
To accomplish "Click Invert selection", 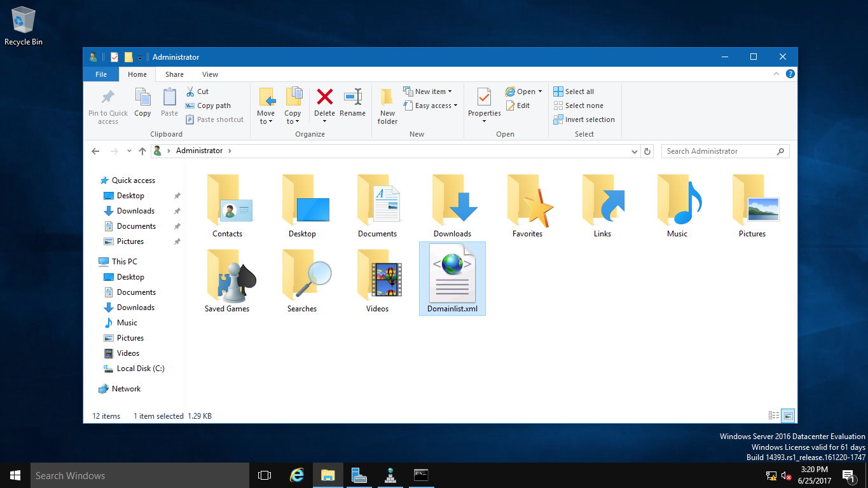I will point(584,119).
